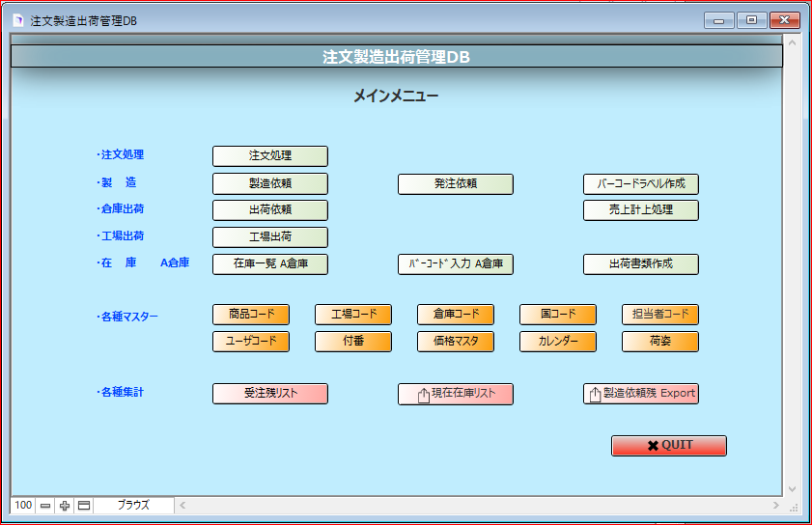Screen dimensions: 812x525
Task: Export the 現在在庫リスト
Action: click(455, 394)
